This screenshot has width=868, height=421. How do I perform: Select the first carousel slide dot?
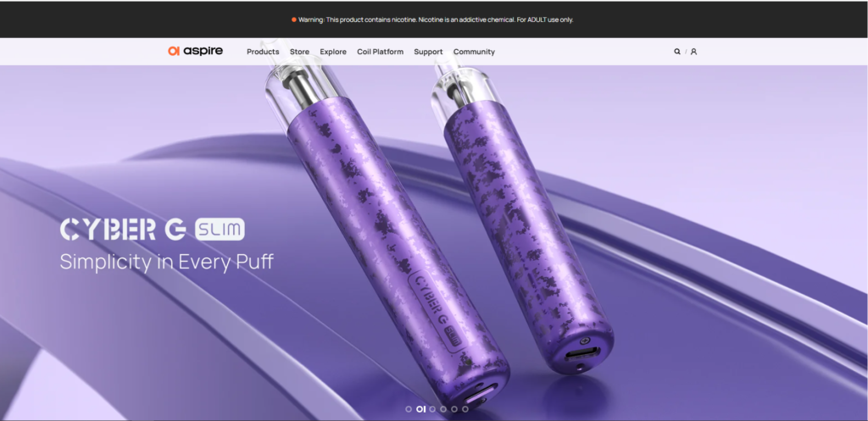[409, 409]
